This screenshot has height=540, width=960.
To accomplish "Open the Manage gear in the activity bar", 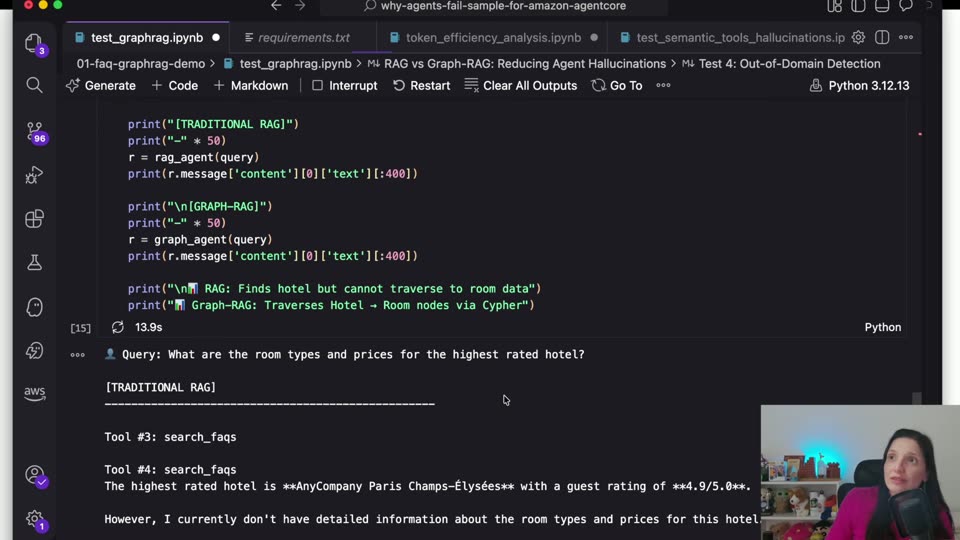I will (x=36, y=520).
